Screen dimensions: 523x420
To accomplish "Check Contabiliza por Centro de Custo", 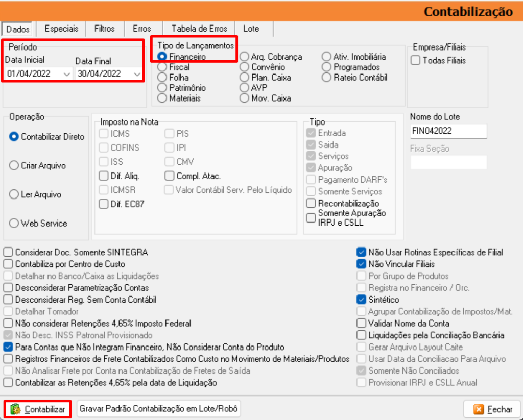I will pyautogui.click(x=8, y=264).
